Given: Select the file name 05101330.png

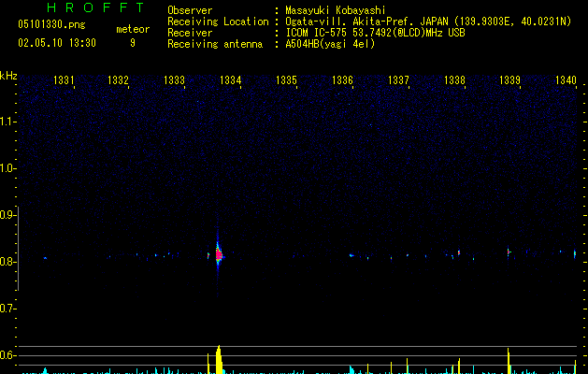Looking at the screenshot, I should click(51, 25).
